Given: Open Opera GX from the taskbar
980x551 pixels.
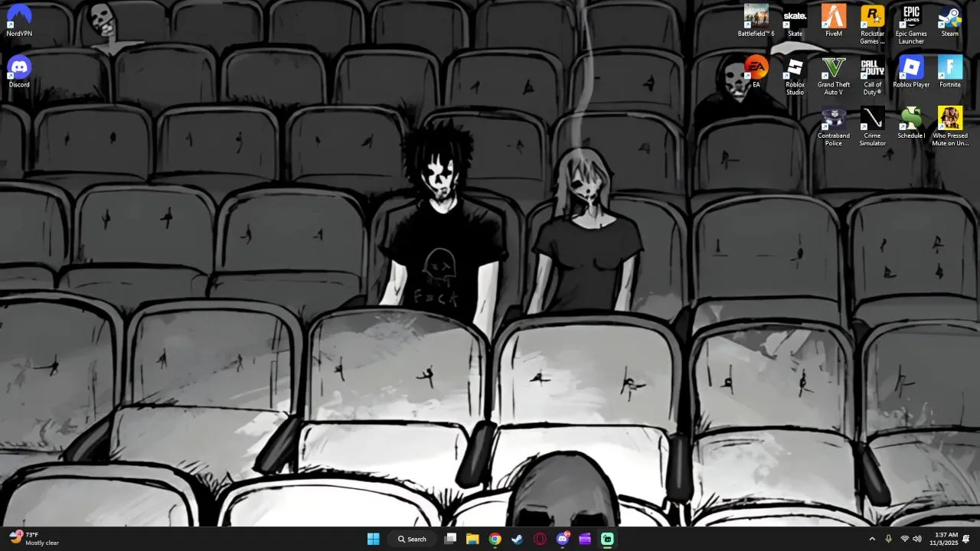Looking at the screenshot, I should click(x=540, y=539).
